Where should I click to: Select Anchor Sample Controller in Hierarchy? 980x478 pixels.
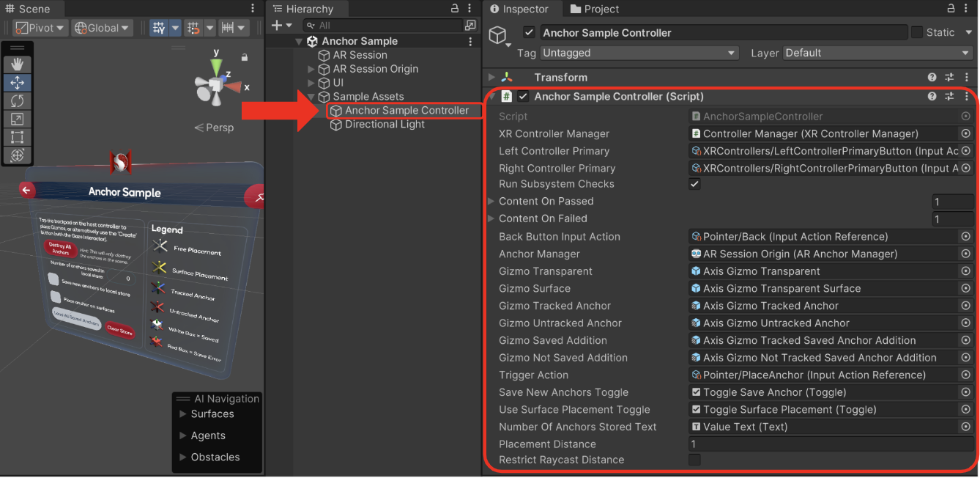[x=407, y=111]
